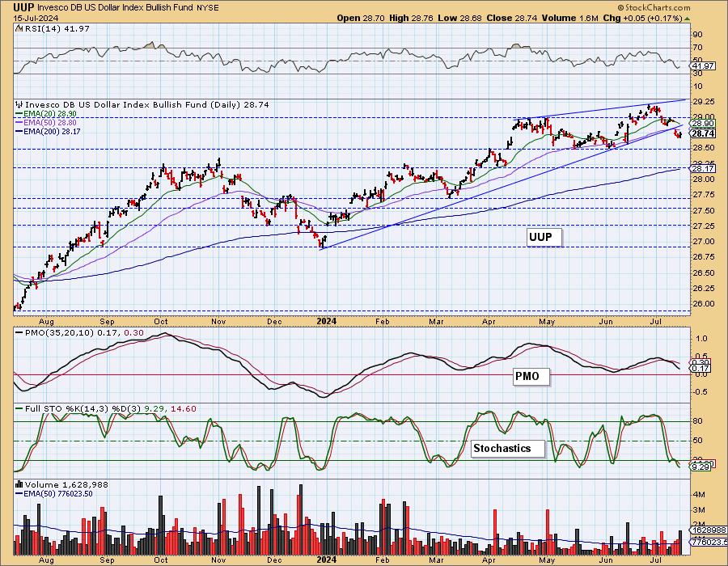Click the 4M label on the volume axis
Image resolution: width=728 pixels, height=566 pixels.
tap(699, 495)
